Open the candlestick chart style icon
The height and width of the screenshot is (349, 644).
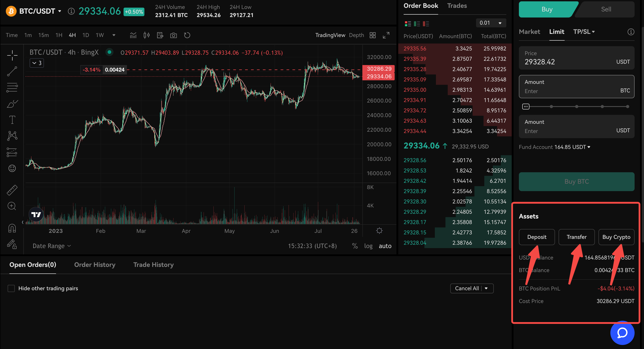click(146, 35)
